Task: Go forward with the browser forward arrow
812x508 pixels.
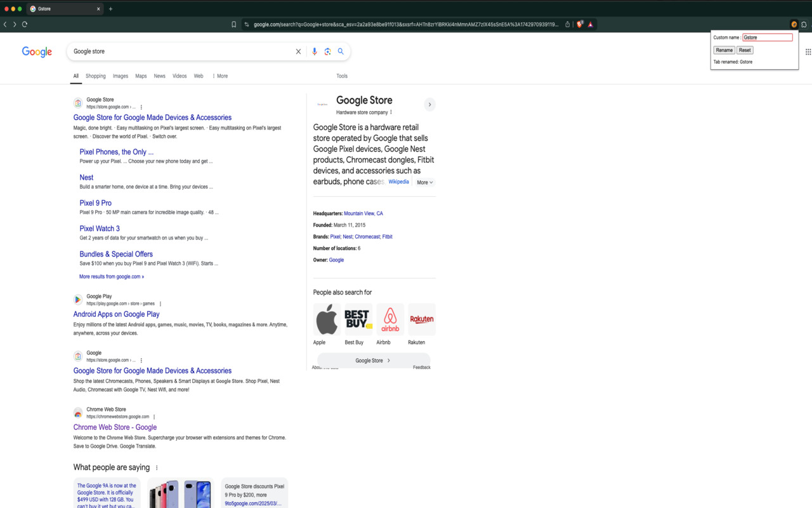Action: coord(15,24)
